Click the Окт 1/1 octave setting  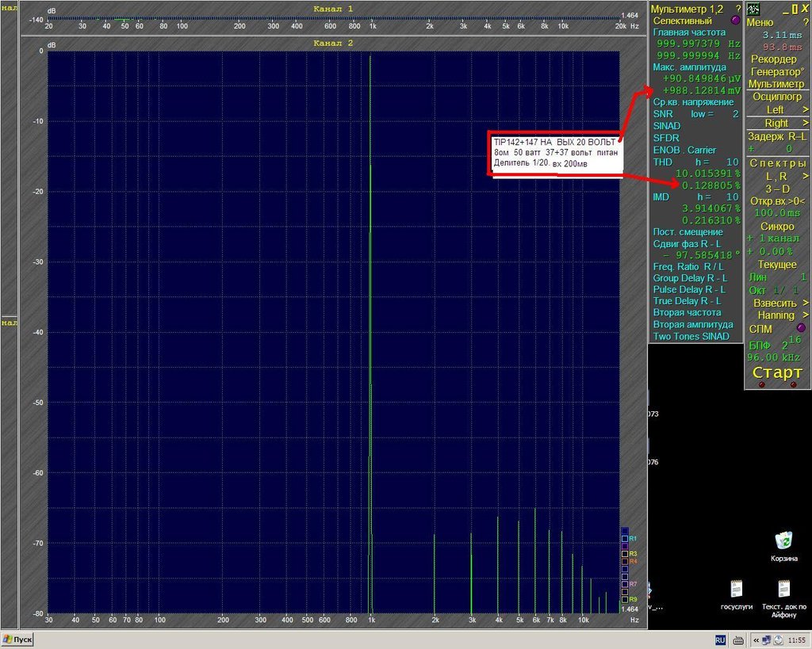point(774,290)
